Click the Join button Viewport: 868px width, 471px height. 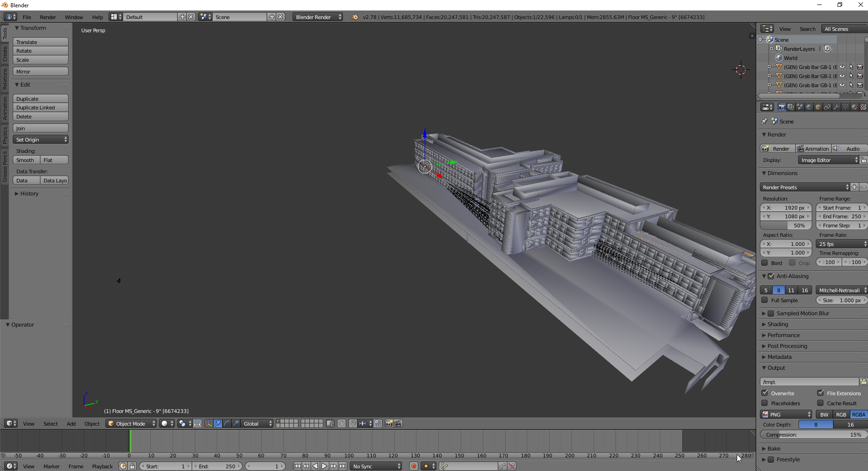(40, 128)
